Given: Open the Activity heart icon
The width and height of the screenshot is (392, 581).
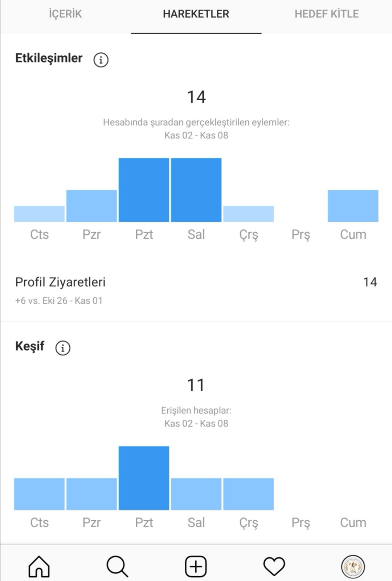Looking at the screenshot, I should [x=274, y=566].
